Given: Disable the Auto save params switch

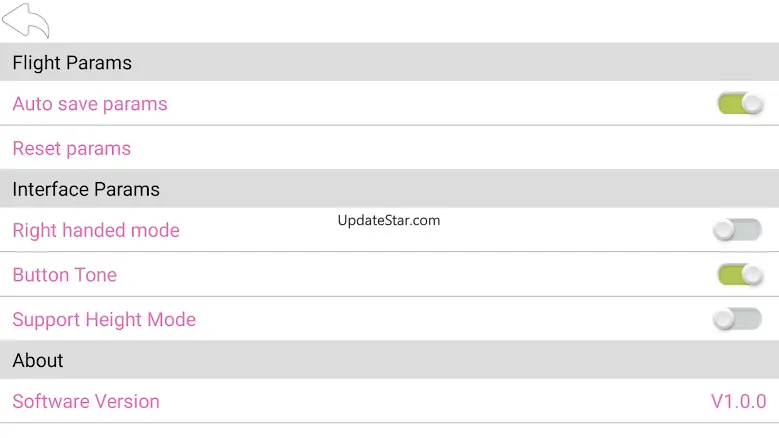Looking at the screenshot, I should (740, 103).
